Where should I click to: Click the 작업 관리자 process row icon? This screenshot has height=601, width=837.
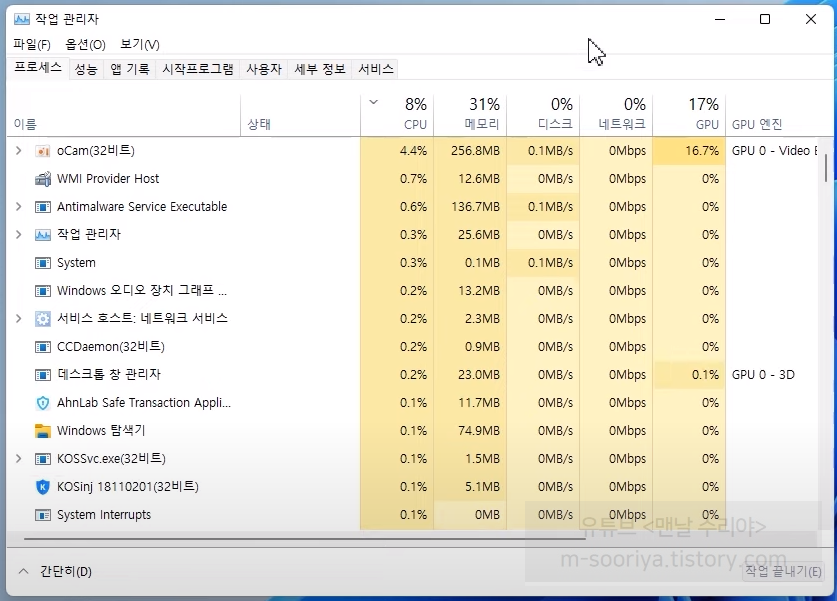42,235
